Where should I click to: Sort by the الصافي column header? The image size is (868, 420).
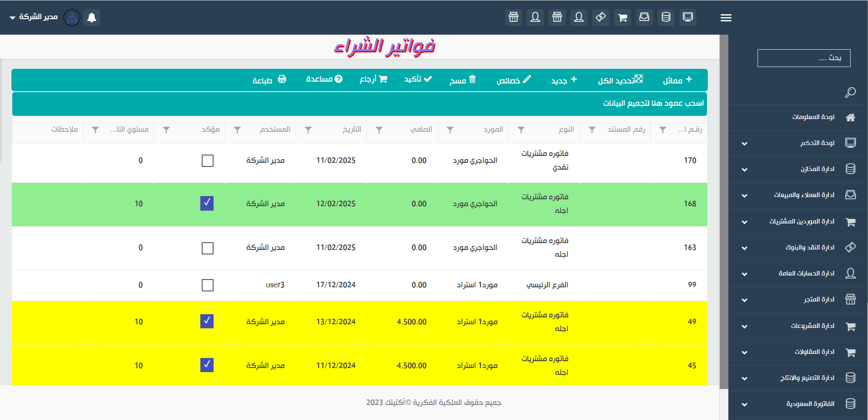421,130
